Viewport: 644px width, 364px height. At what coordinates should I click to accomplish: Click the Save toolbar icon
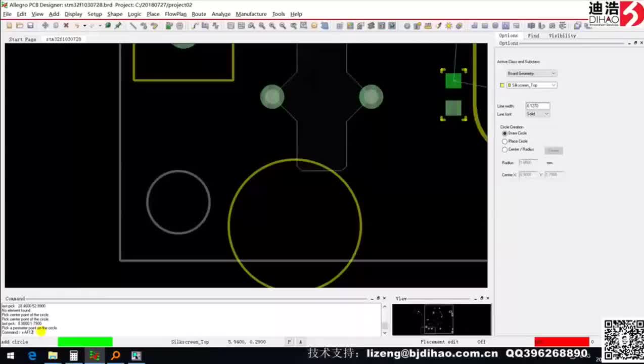pyautogui.click(x=30, y=26)
